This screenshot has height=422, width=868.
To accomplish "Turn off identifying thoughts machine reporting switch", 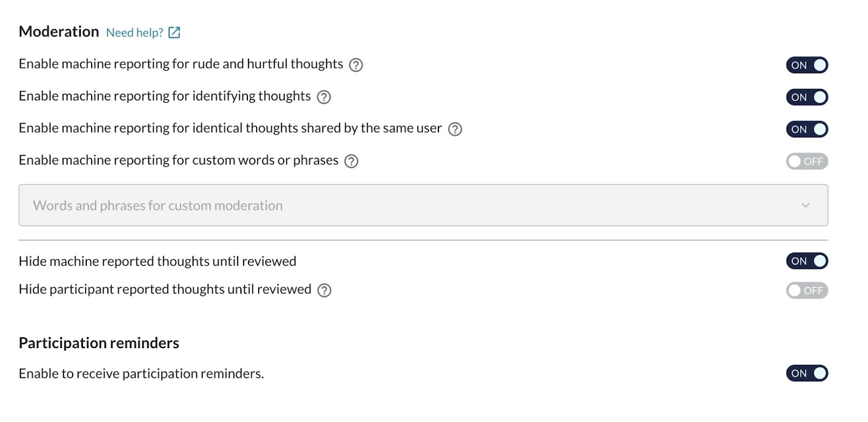I will [807, 97].
